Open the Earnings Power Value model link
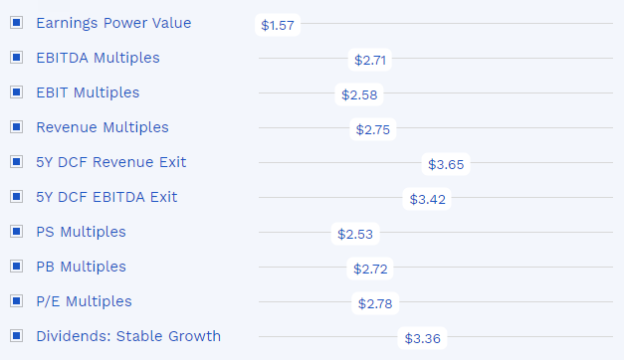The image size is (624, 364). coord(113,23)
